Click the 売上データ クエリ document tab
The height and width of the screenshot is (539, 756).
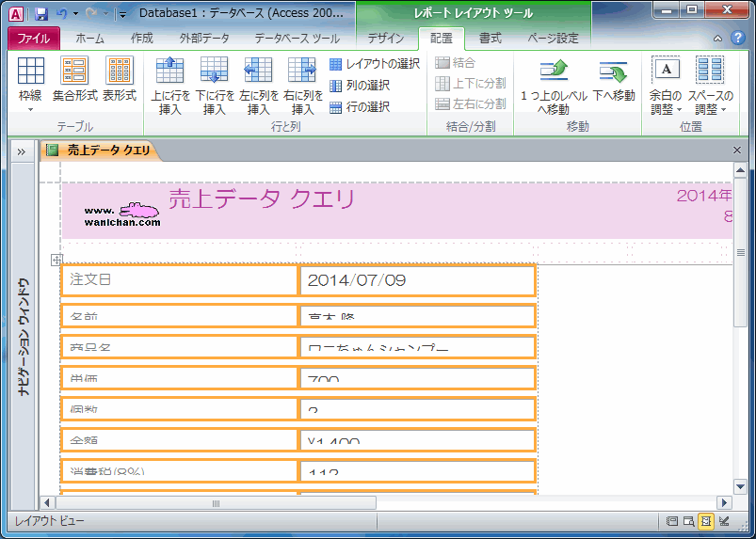pos(101,151)
